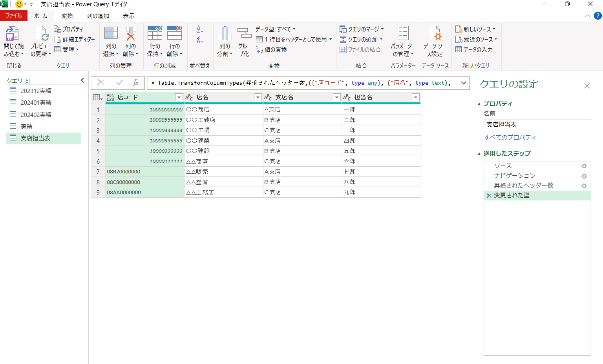Open the Advanced Editor (詳細エディター)
Screen dimensions: 603x364
click(75, 39)
